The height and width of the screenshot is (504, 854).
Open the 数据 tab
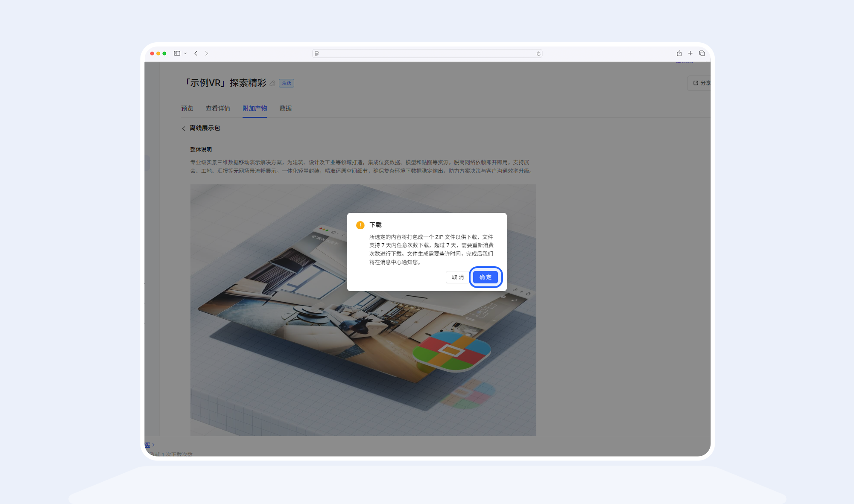(286, 108)
